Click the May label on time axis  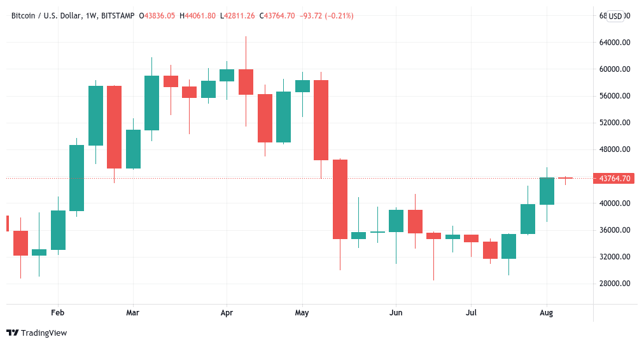click(x=302, y=313)
